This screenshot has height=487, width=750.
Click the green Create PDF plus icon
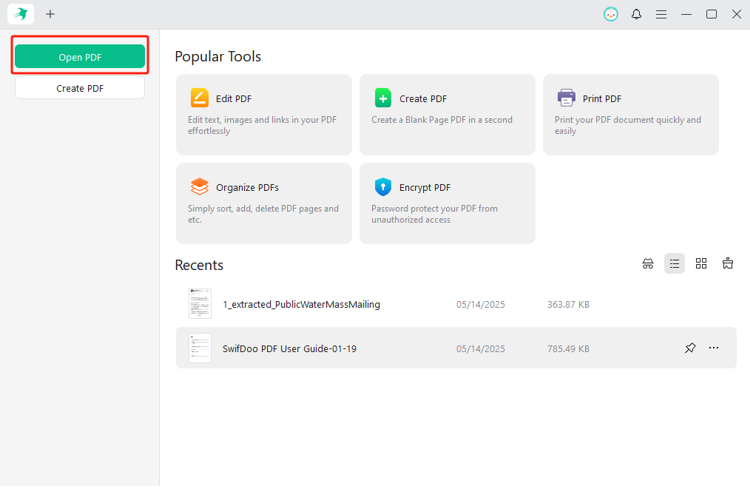[383, 98]
